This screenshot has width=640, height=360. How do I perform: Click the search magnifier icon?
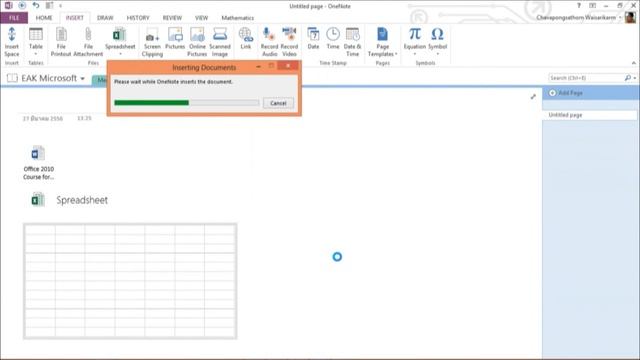pos(628,78)
